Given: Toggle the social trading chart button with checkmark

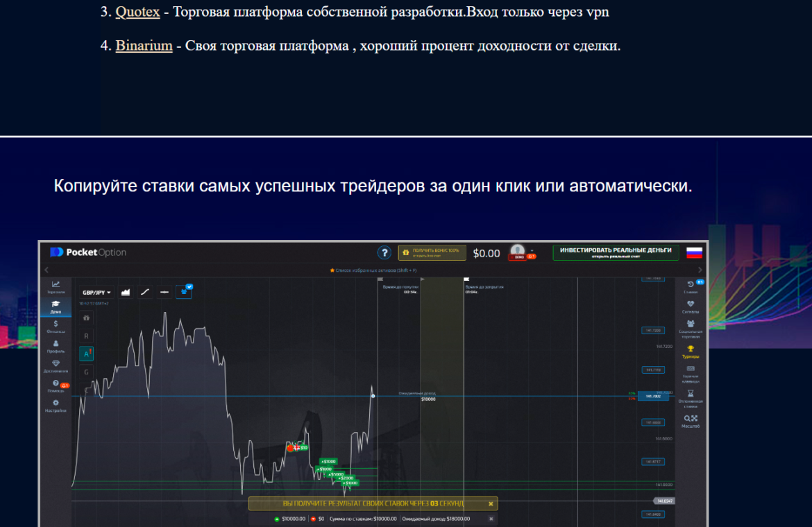Looking at the screenshot, I should pos(184,292).
